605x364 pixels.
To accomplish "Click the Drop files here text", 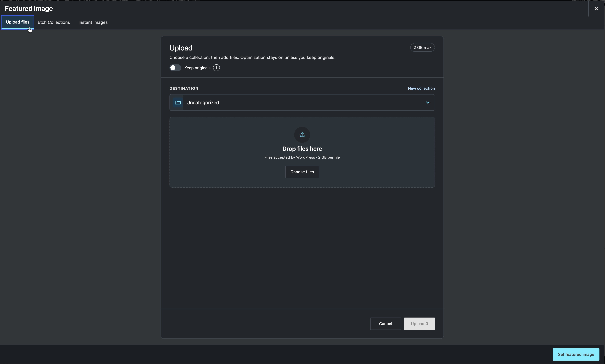I will click(302, 149).
